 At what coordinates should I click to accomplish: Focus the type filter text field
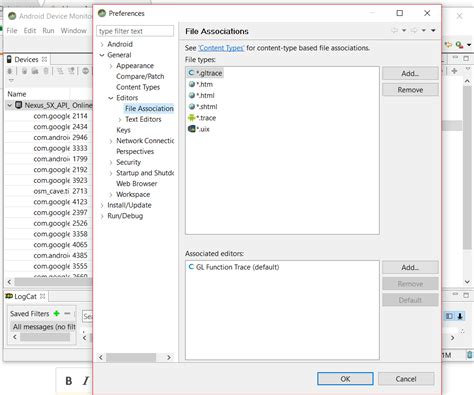point(135,31)
